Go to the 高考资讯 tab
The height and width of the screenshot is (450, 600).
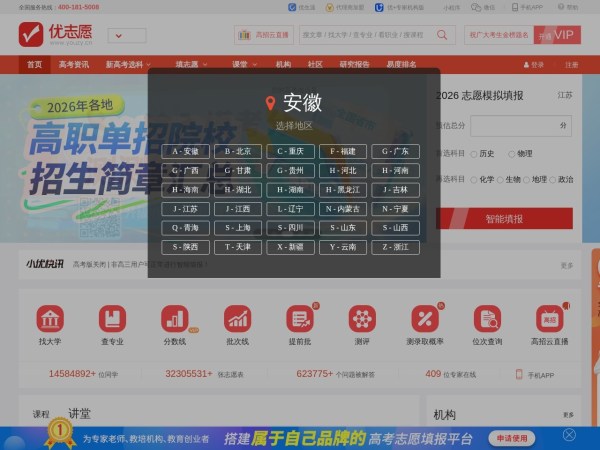[73, 64]
